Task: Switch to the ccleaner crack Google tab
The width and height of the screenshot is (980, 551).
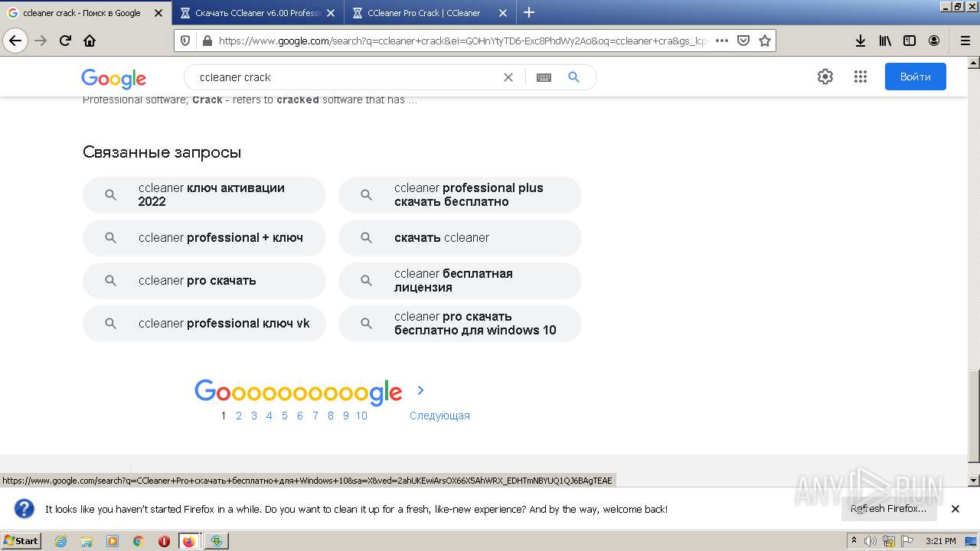Action: [x=85, y=13]
